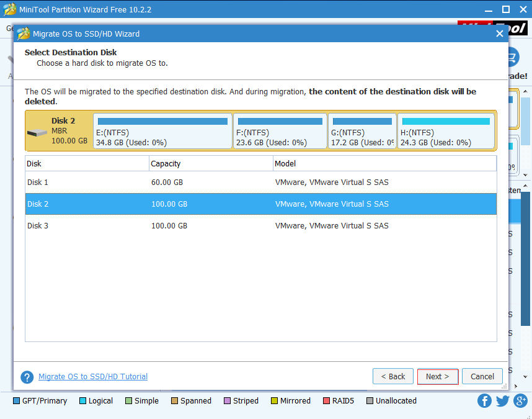Click the MiniTool app icon in title bar
This screenshot has width=532, height=419.
click(x=9, y=9)
